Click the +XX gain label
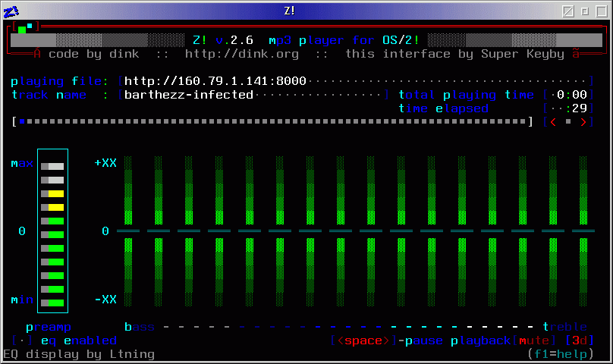The height and width of the screenshot is (364, 613). pos(105,163)
